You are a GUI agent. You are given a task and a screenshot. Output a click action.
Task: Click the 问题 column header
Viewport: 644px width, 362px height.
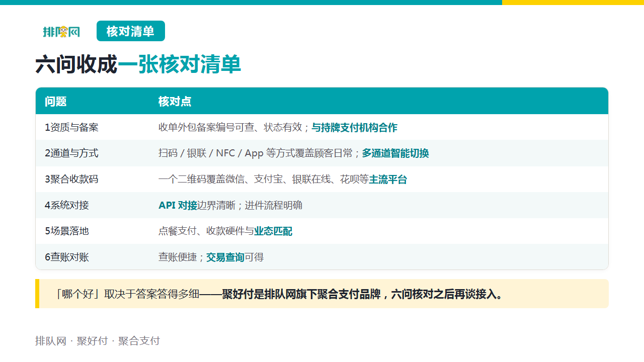[56, 102]
